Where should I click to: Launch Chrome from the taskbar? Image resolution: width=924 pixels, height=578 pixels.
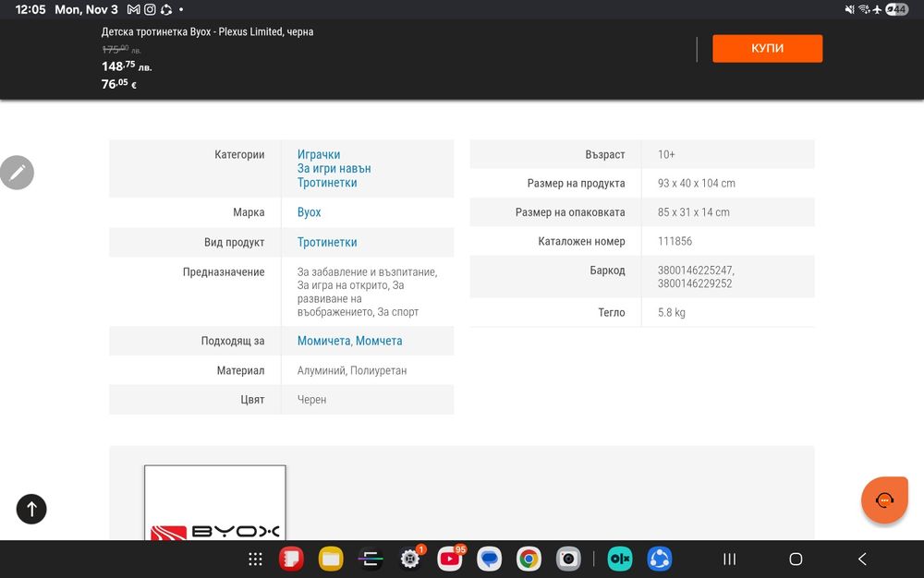pos(529,560)
